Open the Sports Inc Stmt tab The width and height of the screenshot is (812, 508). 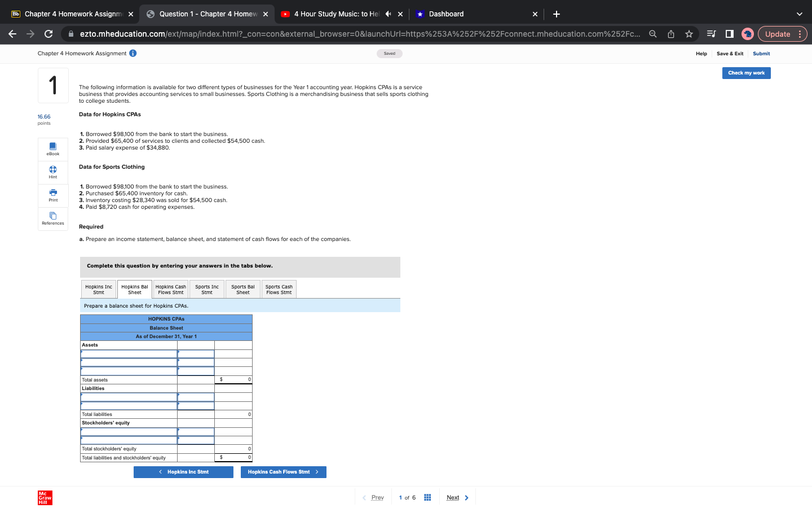pyautogui.click(x=207, y=290)
